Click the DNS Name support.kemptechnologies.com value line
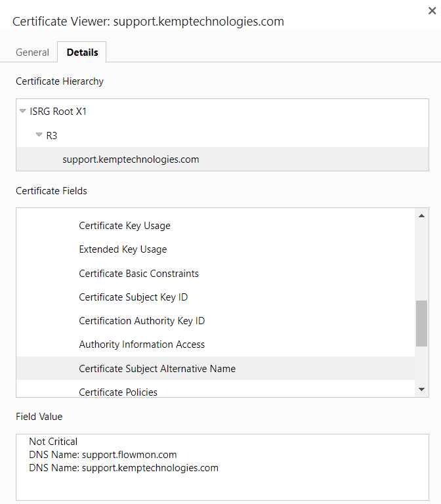The width and height of the screenshot is (441, 504). (x=124, y=468)
